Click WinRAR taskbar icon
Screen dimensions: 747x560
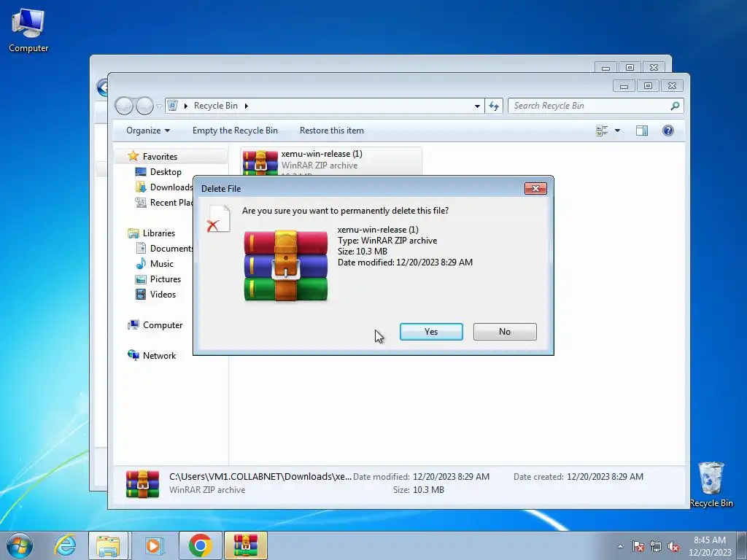(246, 545)
